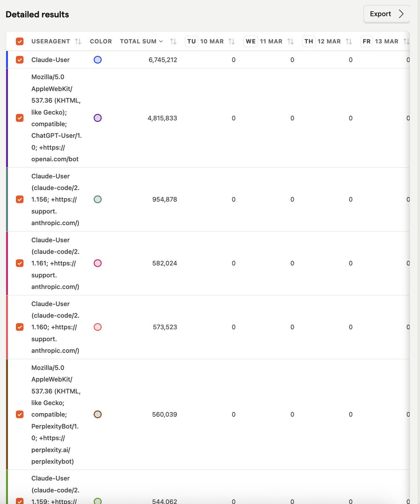Image resolution: width=420 pixels, height=504 pixels.
Task: Click the total sum value 4,815,833
Action: [162, 118]
